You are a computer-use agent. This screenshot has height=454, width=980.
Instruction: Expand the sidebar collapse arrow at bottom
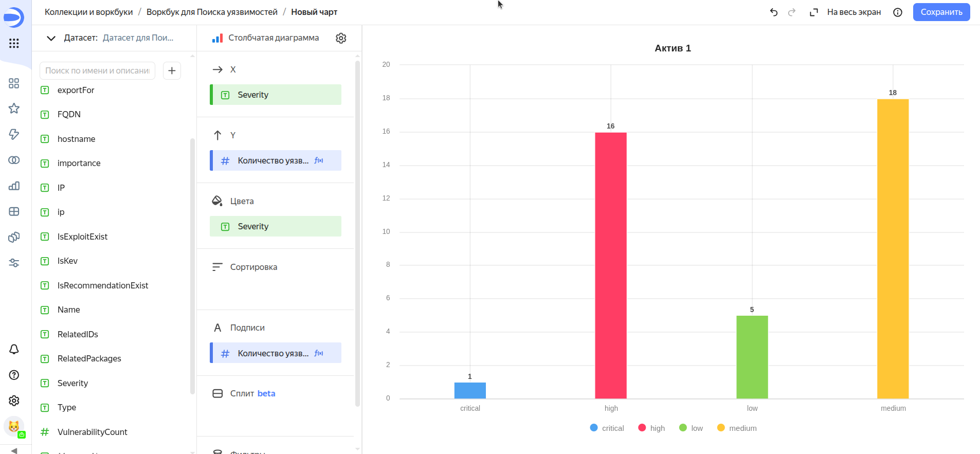tap(14, 450)
